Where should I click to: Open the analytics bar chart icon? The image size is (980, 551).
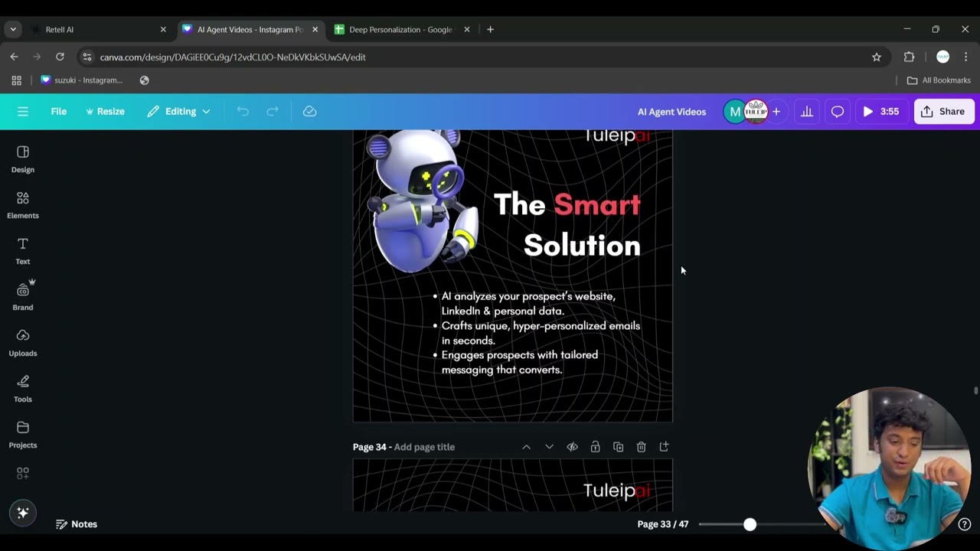tap(807, 112)
